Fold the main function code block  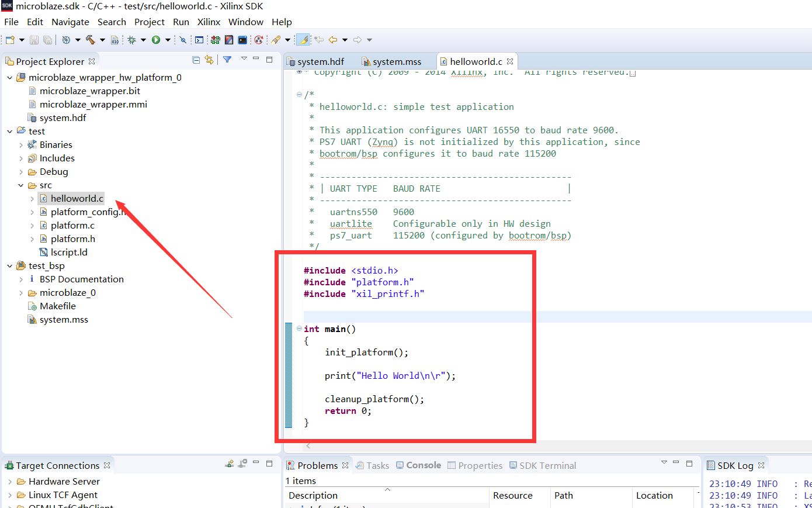coord(299,329)
